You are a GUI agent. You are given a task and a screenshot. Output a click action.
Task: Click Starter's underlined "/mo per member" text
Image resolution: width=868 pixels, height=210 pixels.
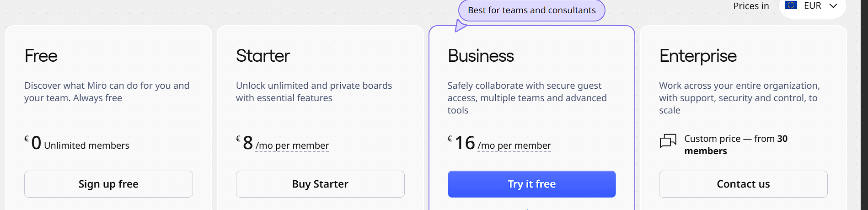[x=292, y=145]
